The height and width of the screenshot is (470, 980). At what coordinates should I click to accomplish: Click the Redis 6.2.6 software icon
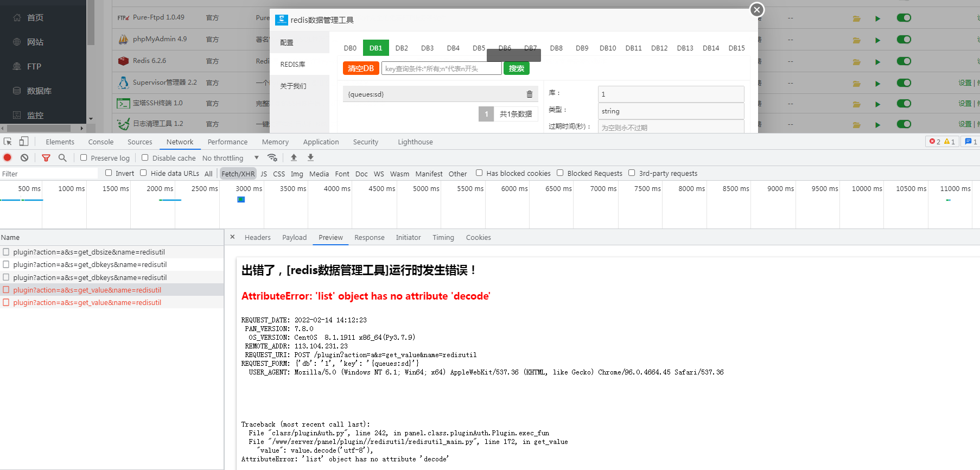[x=124, y=61]
